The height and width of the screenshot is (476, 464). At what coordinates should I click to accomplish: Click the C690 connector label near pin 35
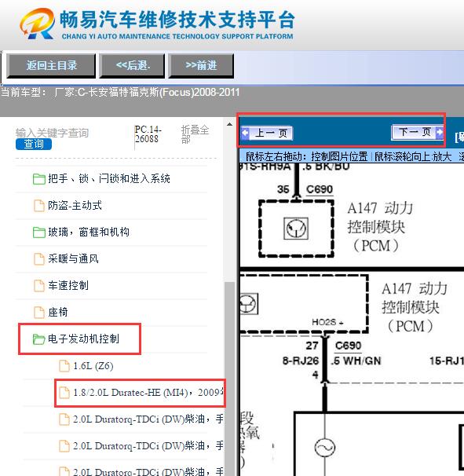tap(320, 189)
